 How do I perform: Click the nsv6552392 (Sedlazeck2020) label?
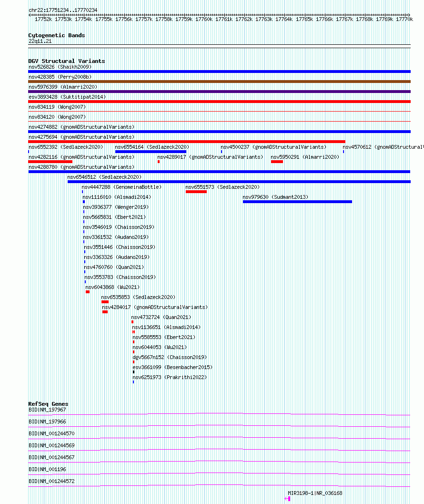coord(66,147)
